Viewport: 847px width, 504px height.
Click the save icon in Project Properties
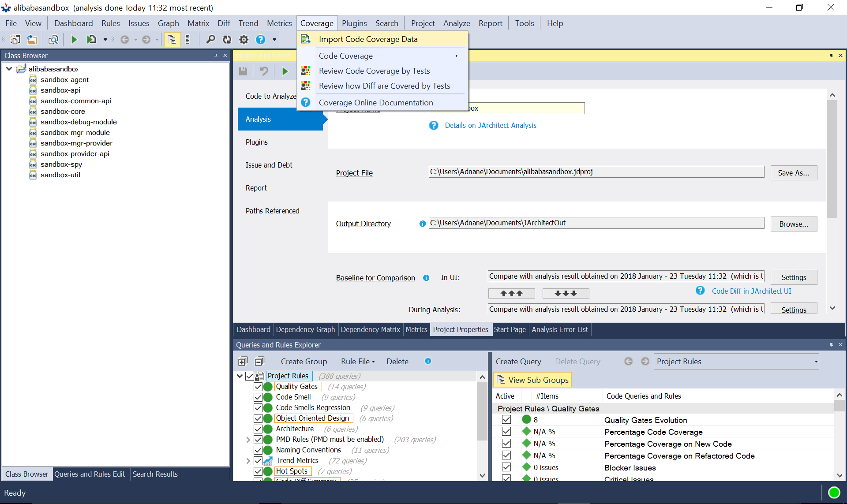click(x=243, y=71)
